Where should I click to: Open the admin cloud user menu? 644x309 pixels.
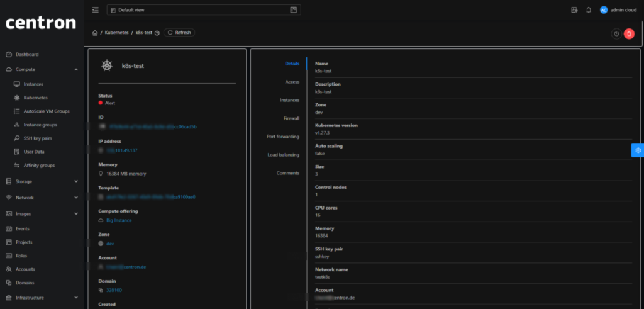click(x=618, y=10)
